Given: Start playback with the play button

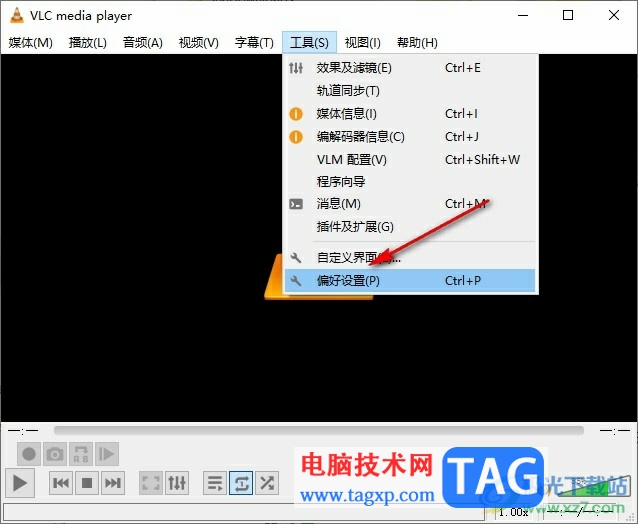Looking at the screenshot, I should click(x=20, y=483).
